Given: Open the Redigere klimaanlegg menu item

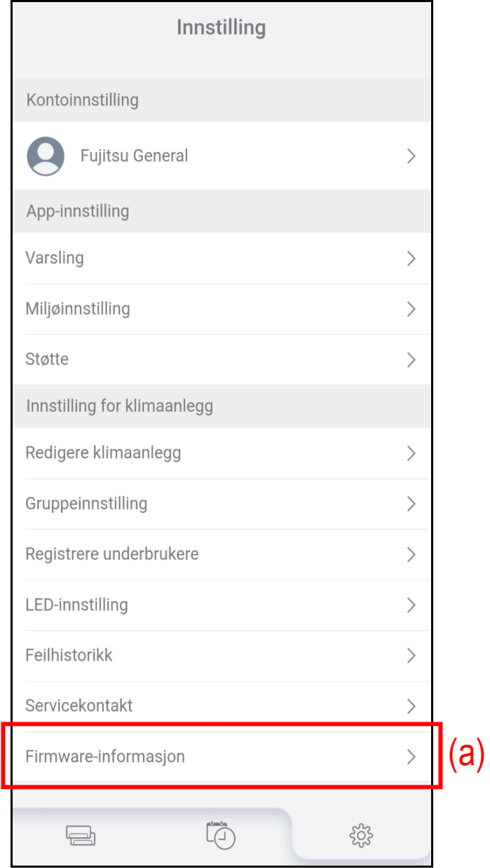Looking at the screenshot, I should [x=103, y=453].
